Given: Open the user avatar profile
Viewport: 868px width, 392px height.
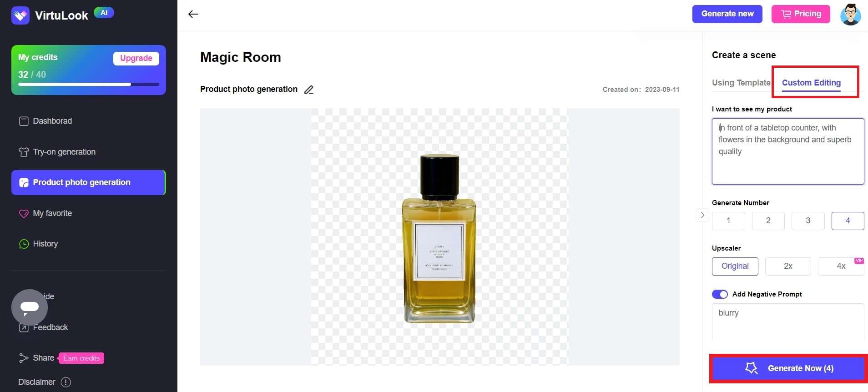Looking at the screenshot, I should [850, 14].
